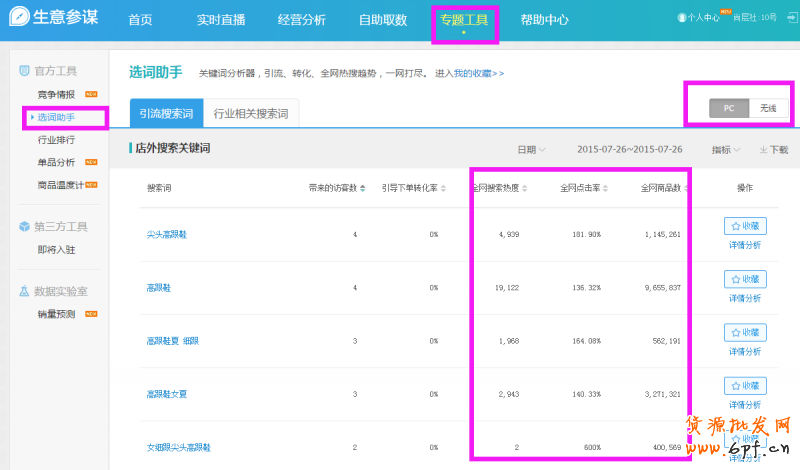Switch data source to 无线

768,108
